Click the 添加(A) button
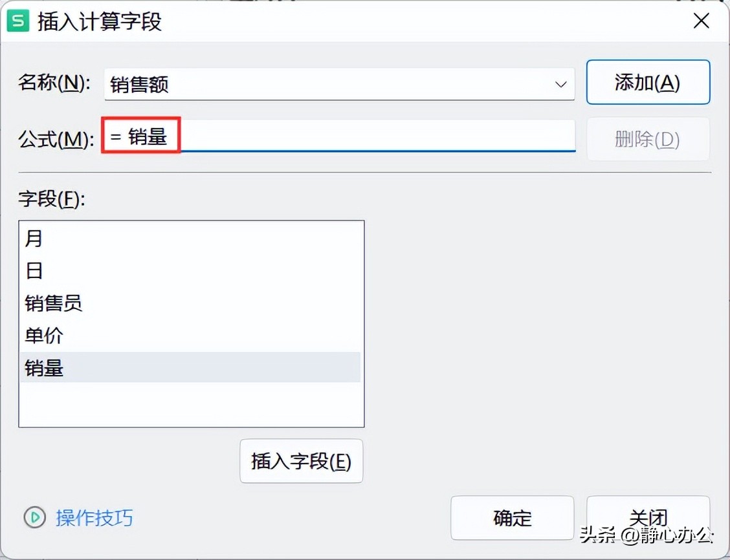 (648, 82)
